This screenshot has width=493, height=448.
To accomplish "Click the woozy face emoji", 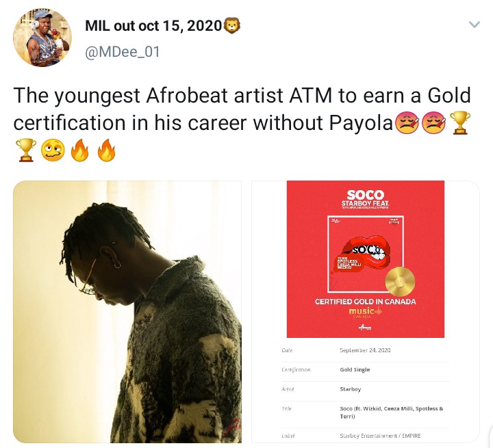I will coord(53,150).
